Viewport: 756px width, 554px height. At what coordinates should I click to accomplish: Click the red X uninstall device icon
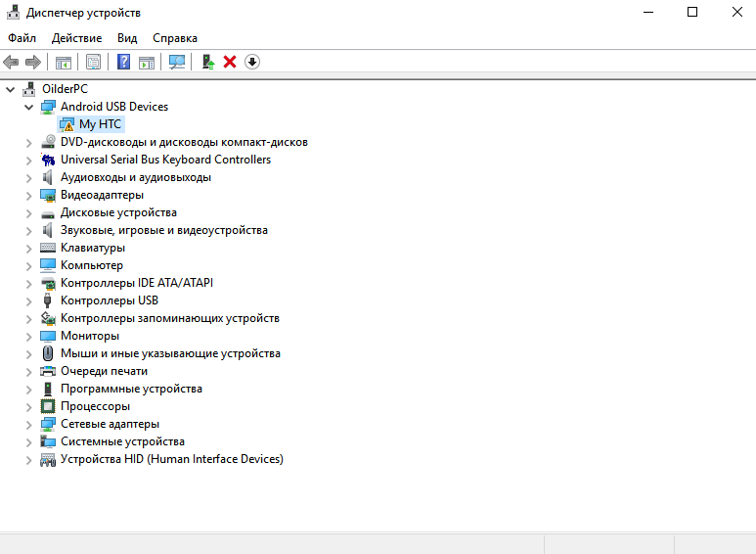pyautogui.click(x=230, y=62)
